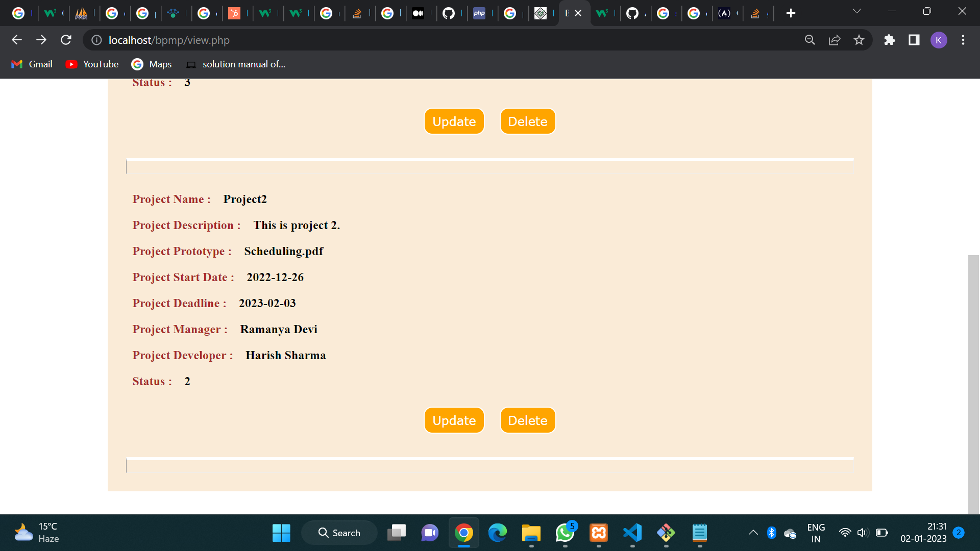Open XAMPP from the taskbar
The height and width of the screenshot is (551, 980).
coord(599,533)
